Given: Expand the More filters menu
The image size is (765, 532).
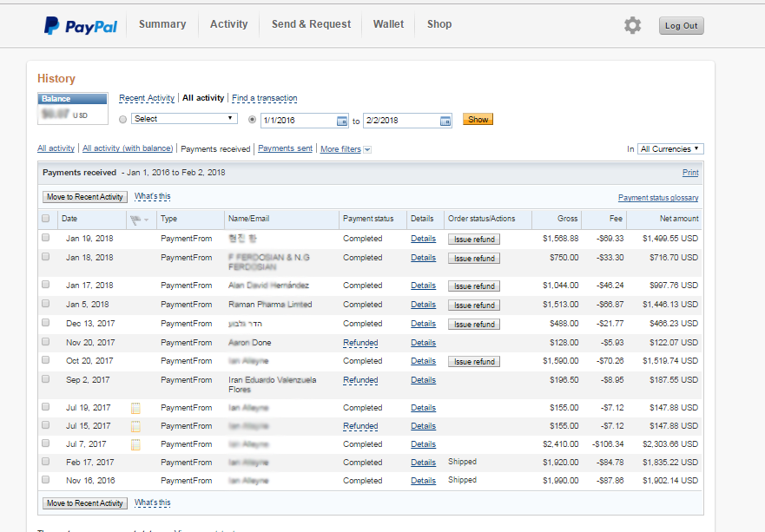Looking at the screenshot, I should [x=346, y=149].
